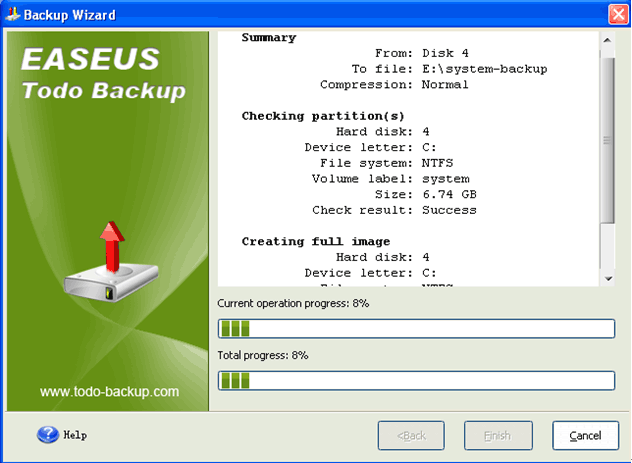Click the hard drive with red arrow graphic

111,261
